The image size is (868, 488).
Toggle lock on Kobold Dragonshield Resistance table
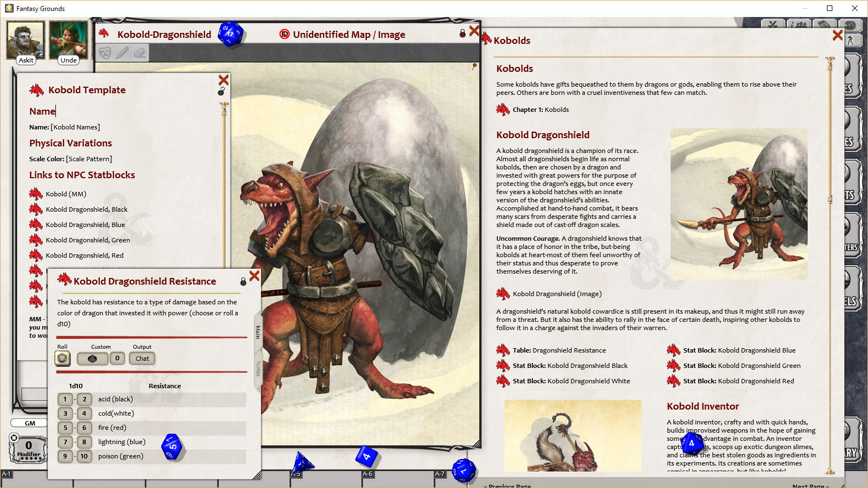click(x=243, y=281)
